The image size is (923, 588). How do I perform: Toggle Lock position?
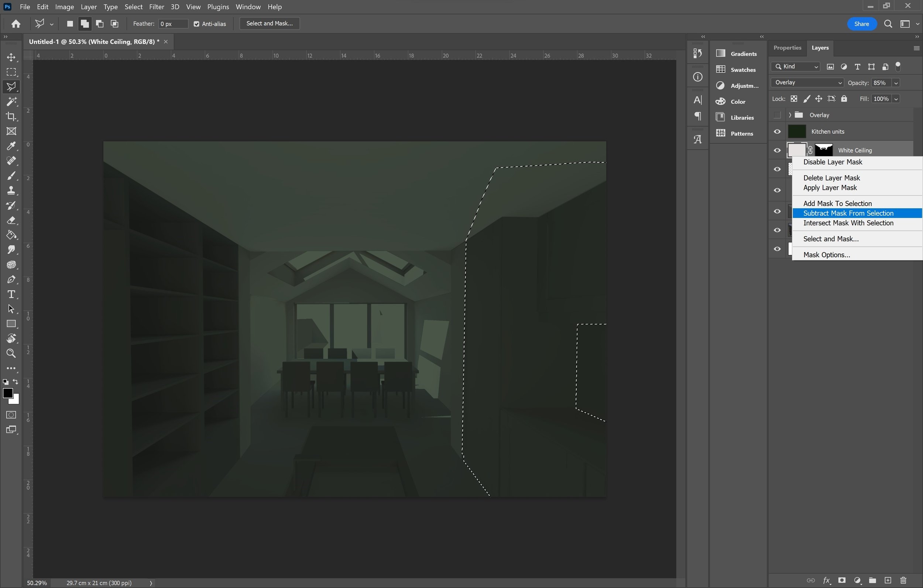point(819,99)
